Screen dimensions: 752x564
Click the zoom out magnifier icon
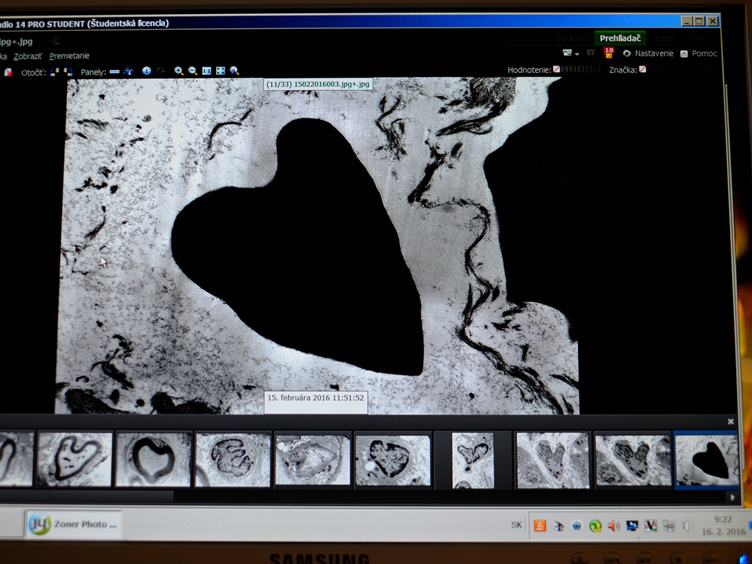pyautogui.click(x=192, y=71)
